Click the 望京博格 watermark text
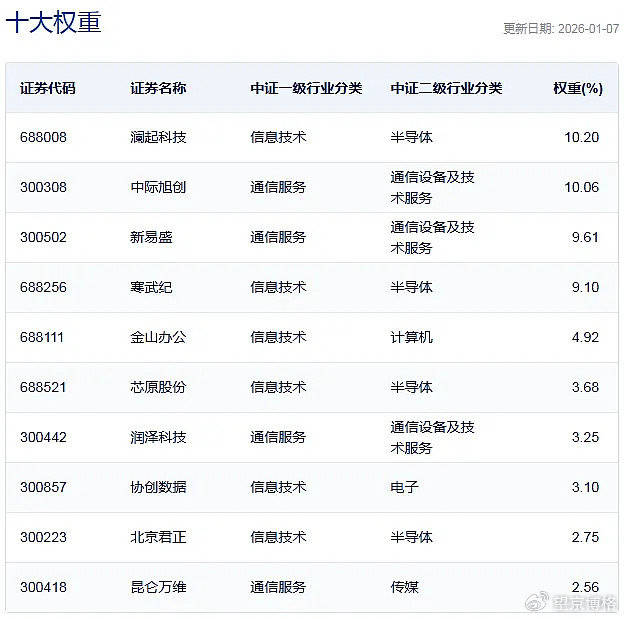The height and width of the screenshot is (619, 624). click(584, 604)
